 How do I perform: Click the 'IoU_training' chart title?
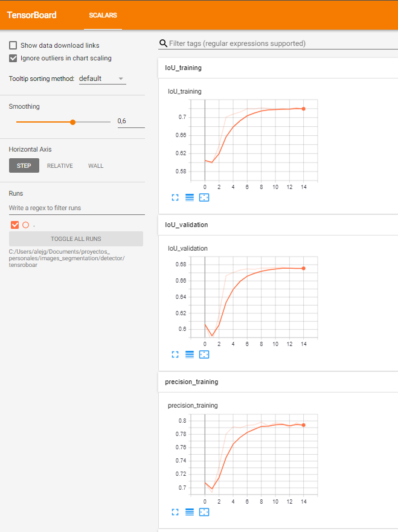185,91
